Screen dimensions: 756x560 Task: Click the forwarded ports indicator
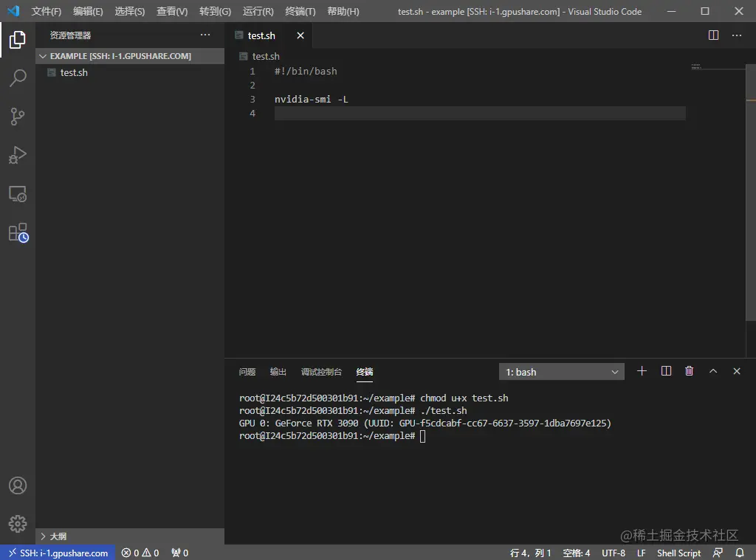(180, 553)
